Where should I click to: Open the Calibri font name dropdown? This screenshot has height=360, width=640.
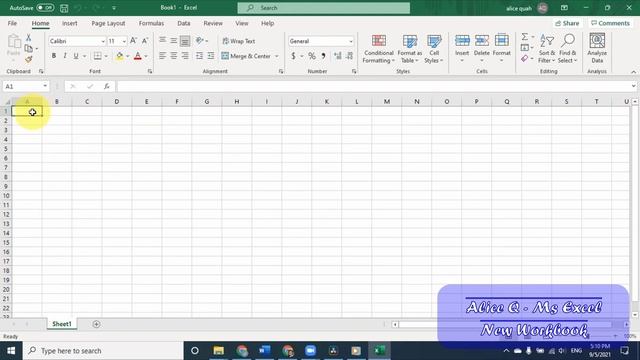(103, 41)
